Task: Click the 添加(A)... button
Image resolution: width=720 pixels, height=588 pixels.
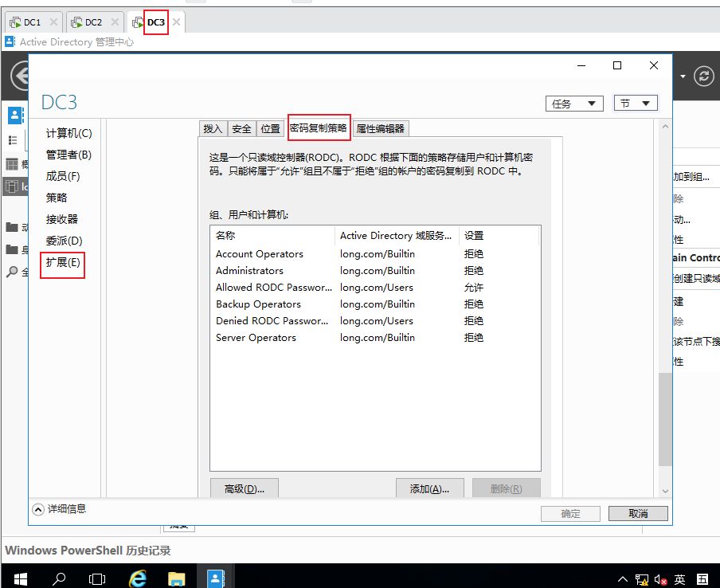Action: (x=430, y=488)
